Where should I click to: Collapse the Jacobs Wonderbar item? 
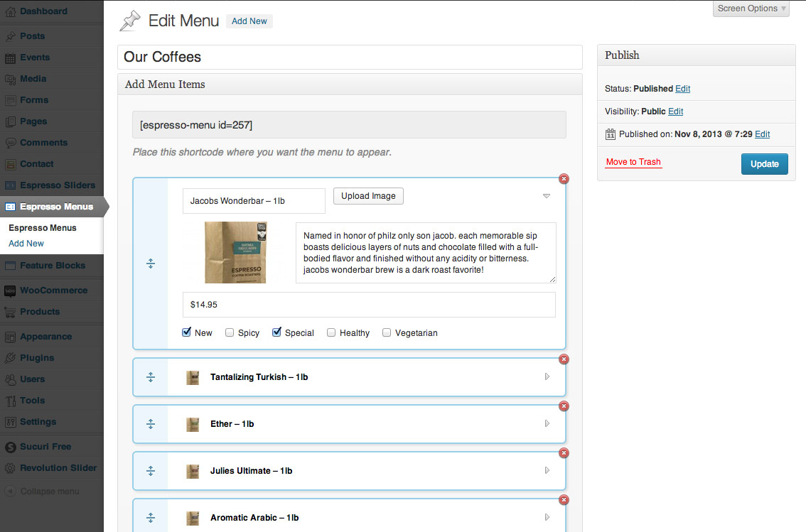click(547, 196)
